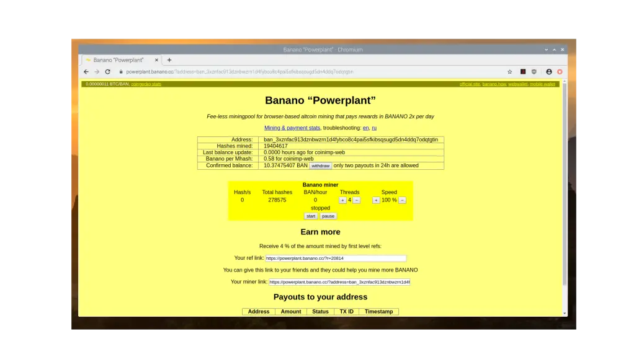Click the ban_ wallet address text

coord(351,139)
